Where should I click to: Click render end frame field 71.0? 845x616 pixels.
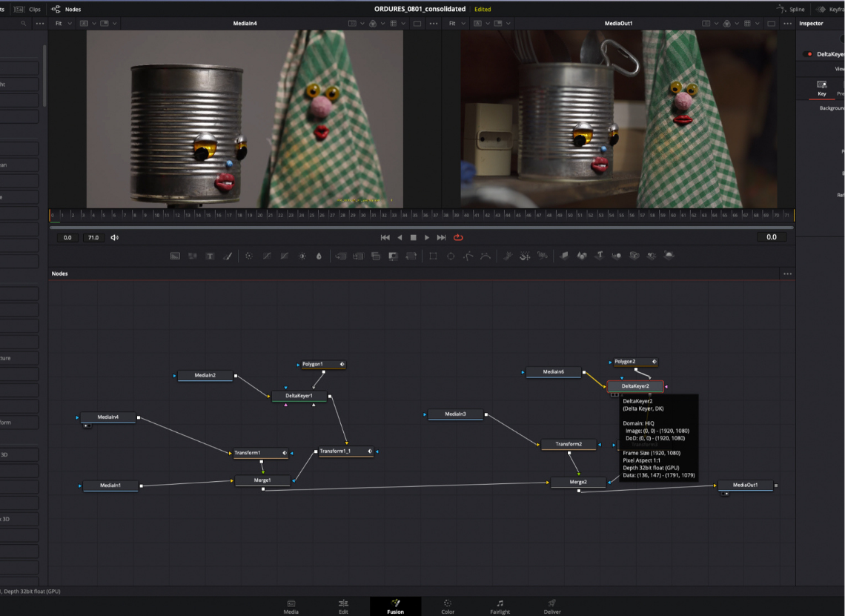coord(93,237)
